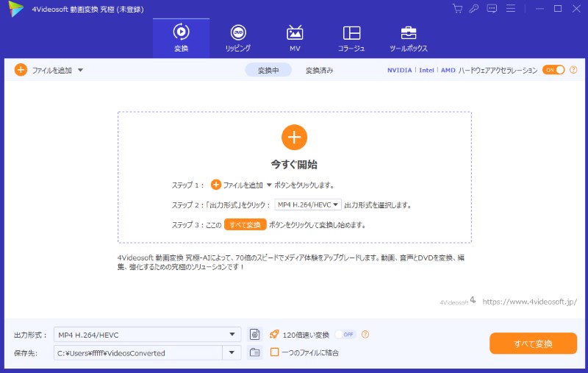Enable the 一つのファイルに結合 checkbox
The image size is (588, 373).
(274, 352)
